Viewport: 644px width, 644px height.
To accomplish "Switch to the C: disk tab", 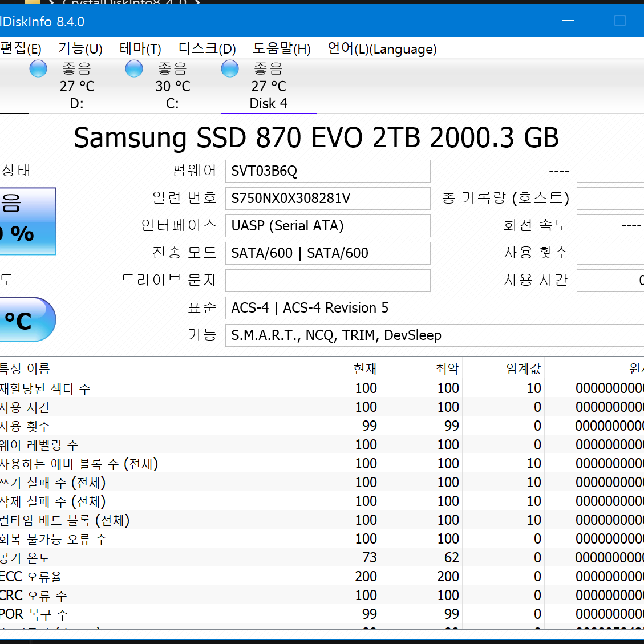I will coord(172,86).
